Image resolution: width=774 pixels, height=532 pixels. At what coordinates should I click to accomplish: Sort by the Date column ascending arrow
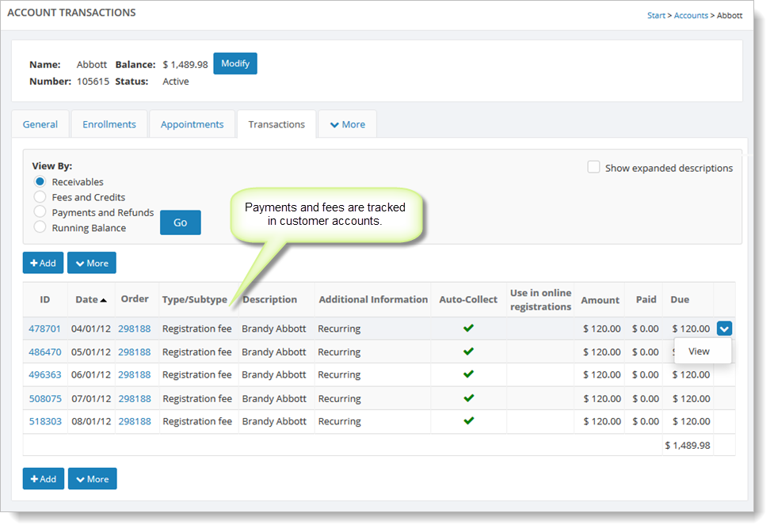click(x=103, y=300)
